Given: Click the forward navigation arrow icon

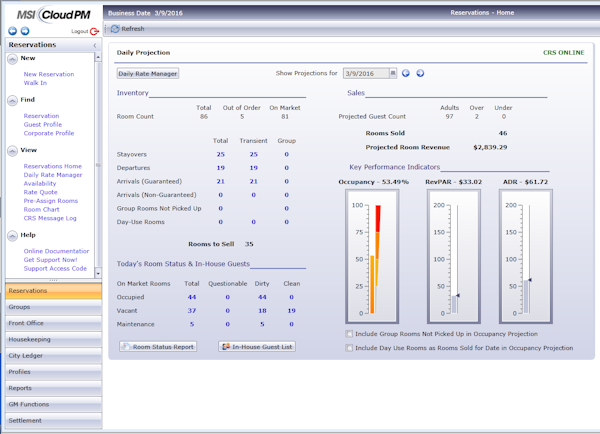Looking at the screenshot, I should click(25, 31).
